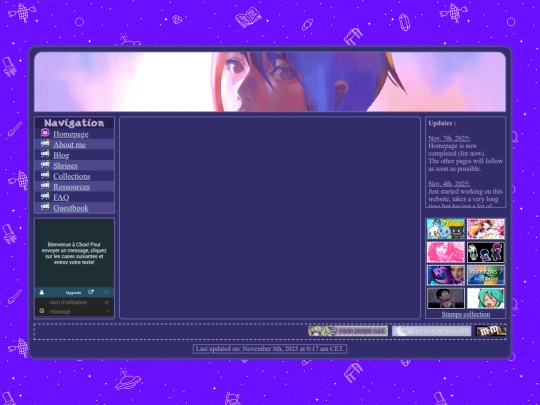This screenshot has height=405, width=540.
Task: Click the icon beside About me
Action: [x=45, y=143]
